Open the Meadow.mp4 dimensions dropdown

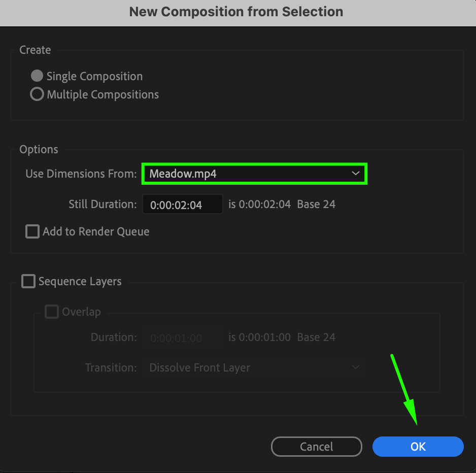pos(254,174)
